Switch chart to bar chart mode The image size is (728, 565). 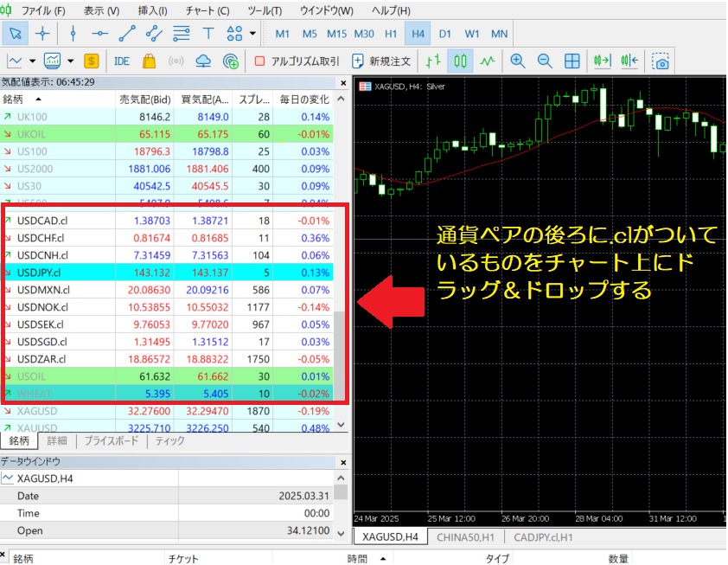coord(434,61)
